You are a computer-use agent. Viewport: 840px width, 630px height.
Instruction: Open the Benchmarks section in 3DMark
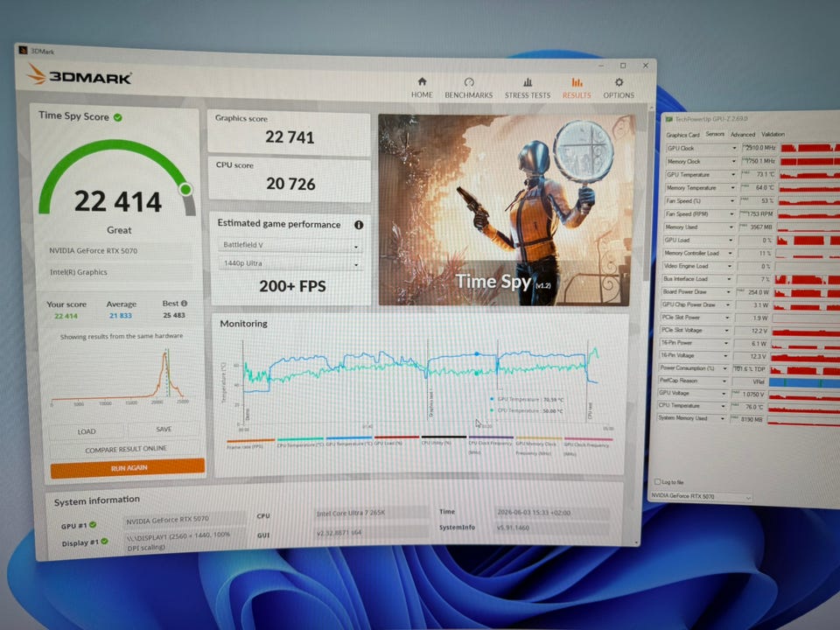point(469,87)
